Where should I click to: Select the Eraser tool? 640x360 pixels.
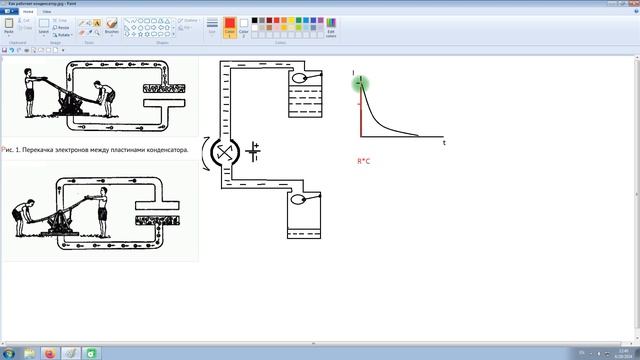(x=82, y=32)
